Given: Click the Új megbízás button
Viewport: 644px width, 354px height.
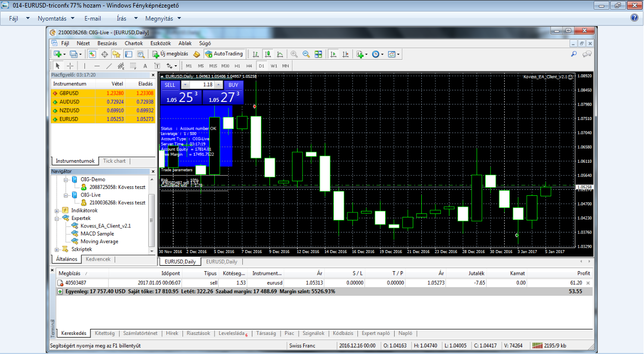Looking at the screenshot, I should click(x=170, y=54).
